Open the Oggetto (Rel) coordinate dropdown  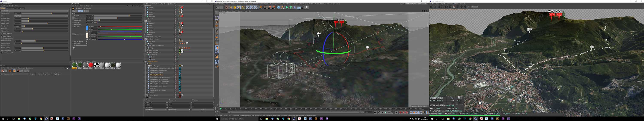(x=155, y=110)
